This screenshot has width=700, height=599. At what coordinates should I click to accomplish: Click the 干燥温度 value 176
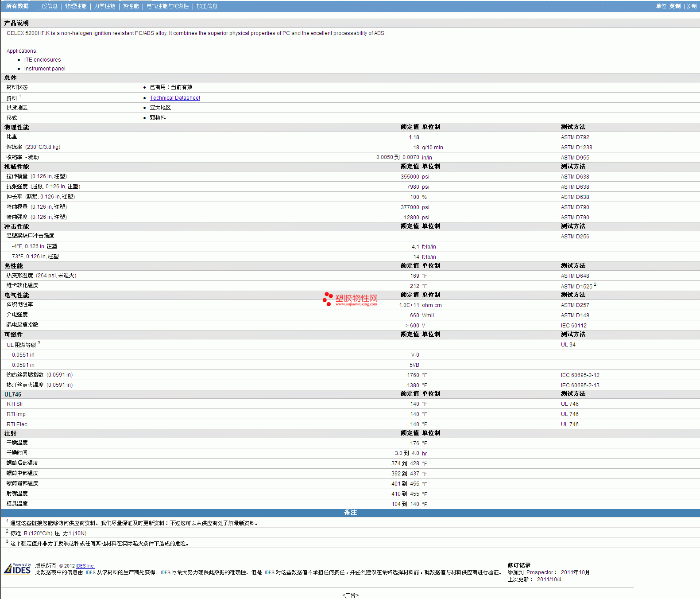[414, 443]
